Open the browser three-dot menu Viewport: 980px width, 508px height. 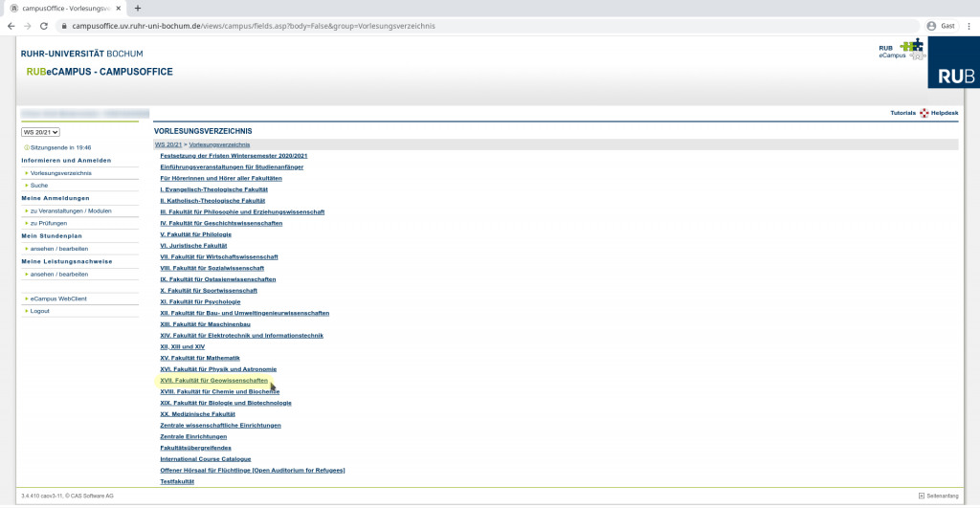[x=968, y=26]
